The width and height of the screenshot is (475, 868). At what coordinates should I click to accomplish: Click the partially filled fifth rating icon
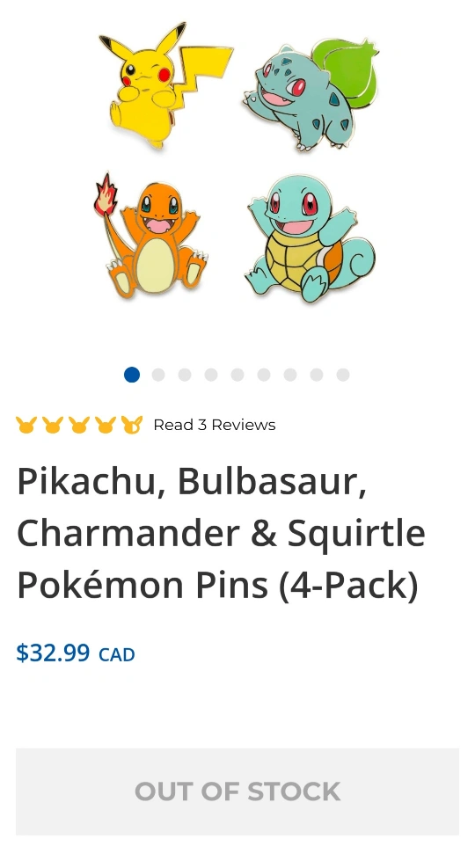pyautogui.click(x=132, y=425)
